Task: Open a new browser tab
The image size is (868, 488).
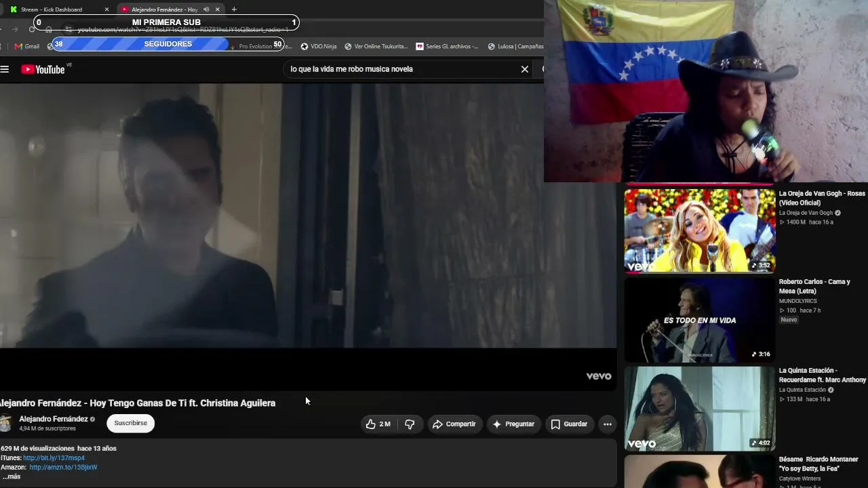Action: [x=234, y=9]
